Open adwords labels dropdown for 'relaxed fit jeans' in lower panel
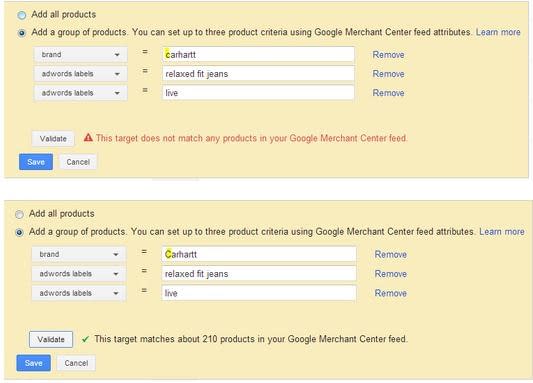 (x=79, y=274)
